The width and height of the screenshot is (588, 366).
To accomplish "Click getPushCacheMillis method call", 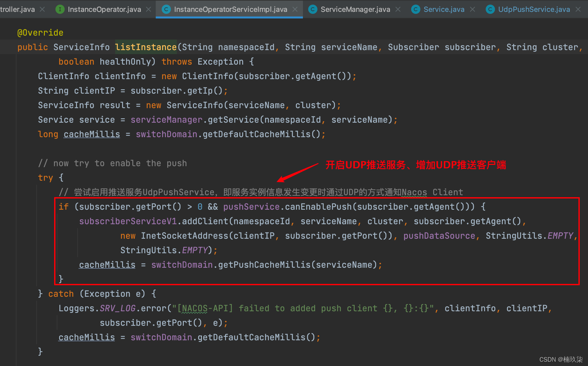I will 264,265.
